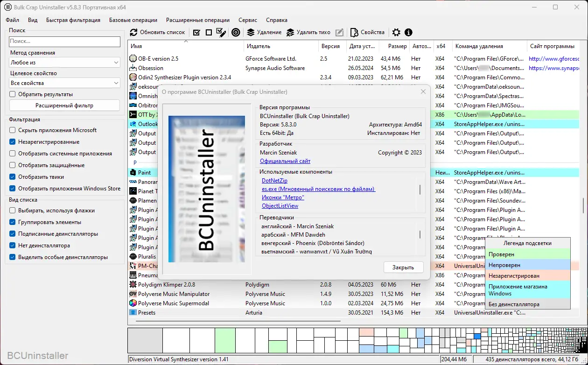
Task: Open the gforce website link in OB-E row
Action: [554, 59]
